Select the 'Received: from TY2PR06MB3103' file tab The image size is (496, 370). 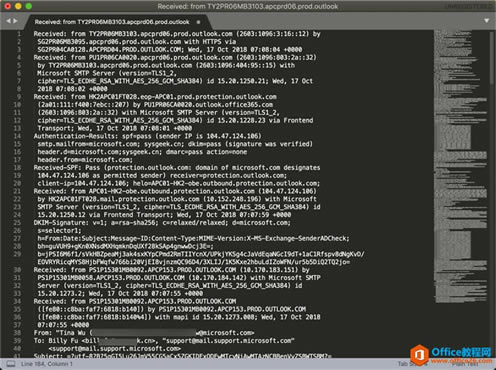pyautogui.click(x=112, y=22)
